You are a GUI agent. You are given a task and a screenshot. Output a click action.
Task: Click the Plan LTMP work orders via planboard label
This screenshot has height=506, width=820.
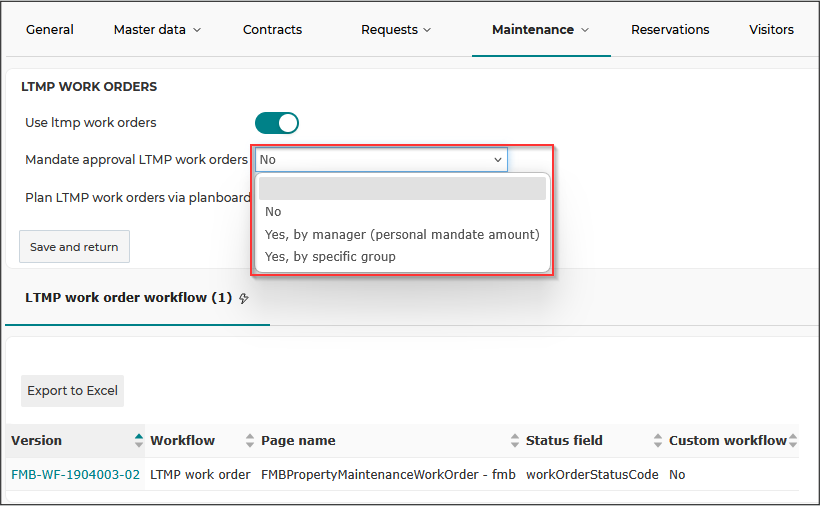138,198
